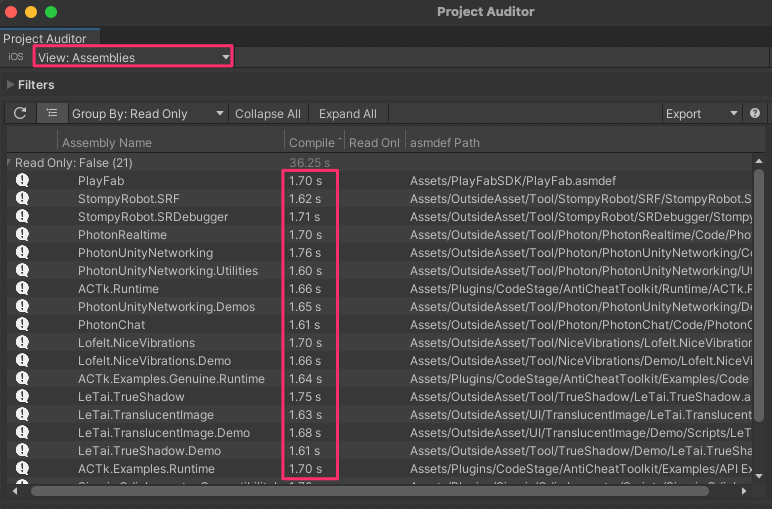Click the info icon beside LeTai.TrueShadow row

[22, 396]
